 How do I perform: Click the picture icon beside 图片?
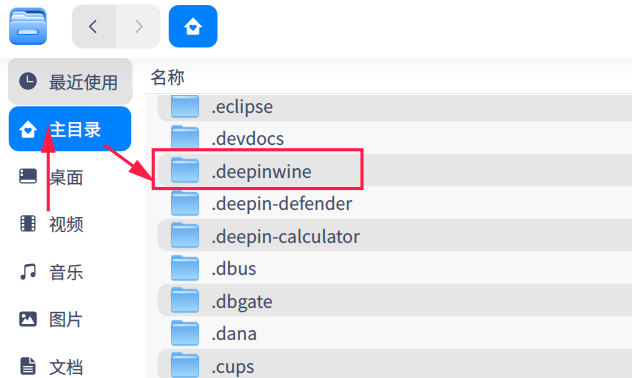(28, 319)
